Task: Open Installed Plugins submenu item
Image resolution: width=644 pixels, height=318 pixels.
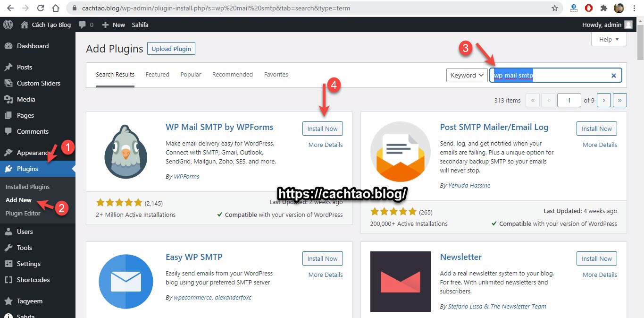Action: (27, 187)
